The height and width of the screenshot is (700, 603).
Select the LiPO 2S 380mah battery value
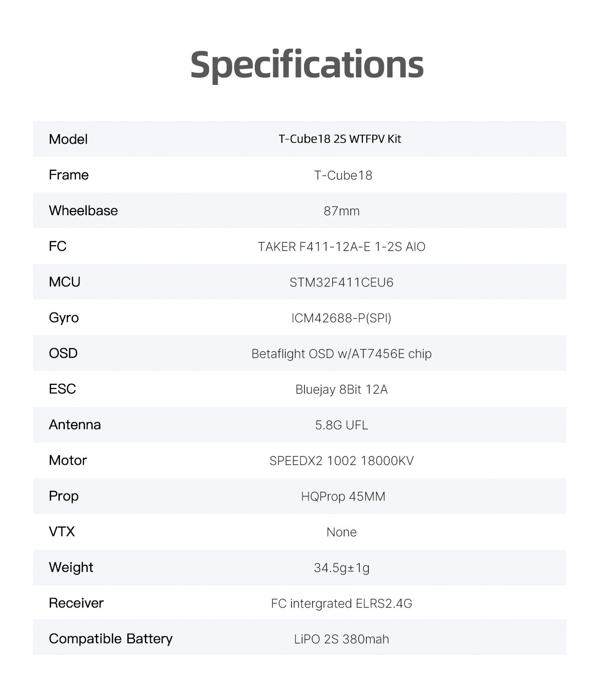pyautogui.click(x=342, y=639)
